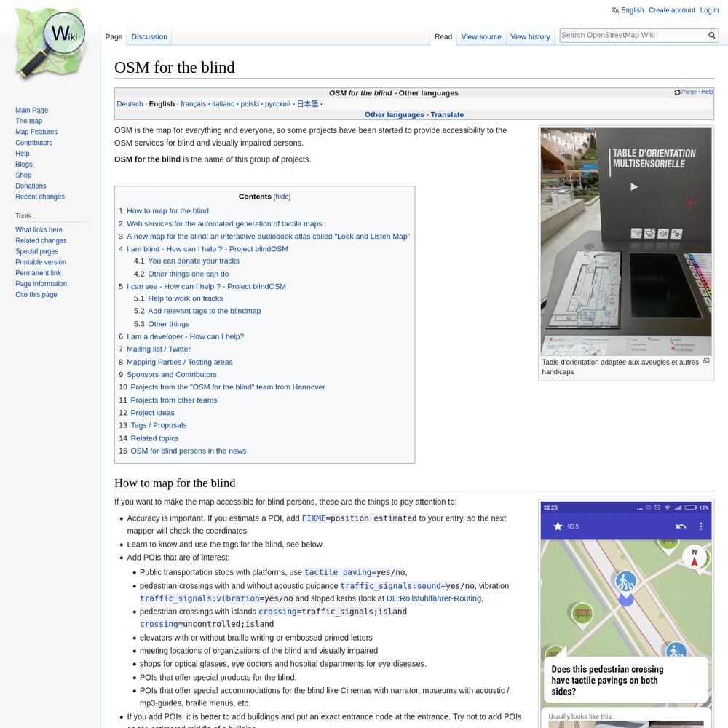Open the Page tab
The width and height of the screenshot is (728, 728).
[114, 36]
